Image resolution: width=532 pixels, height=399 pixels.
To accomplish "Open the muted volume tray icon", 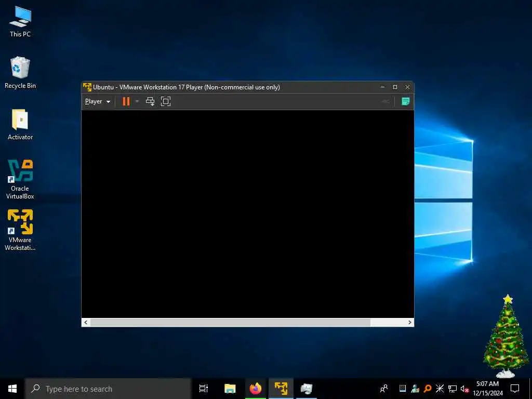I will [x=464, y=389].
